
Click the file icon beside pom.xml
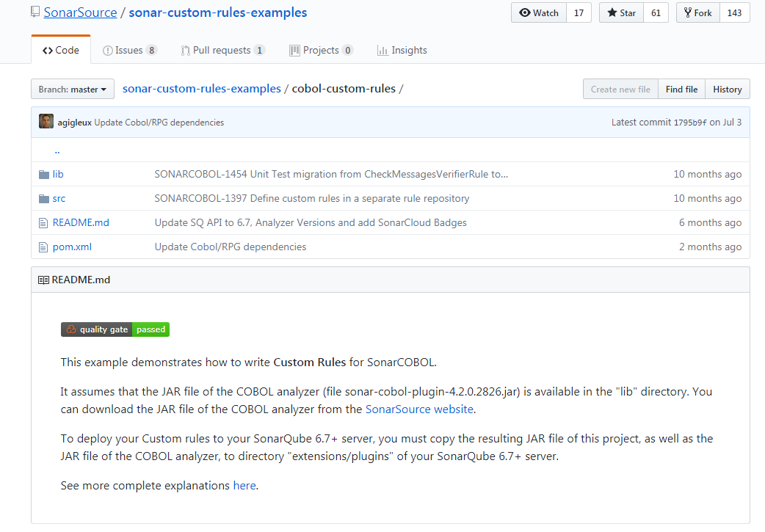click(43, 247)
